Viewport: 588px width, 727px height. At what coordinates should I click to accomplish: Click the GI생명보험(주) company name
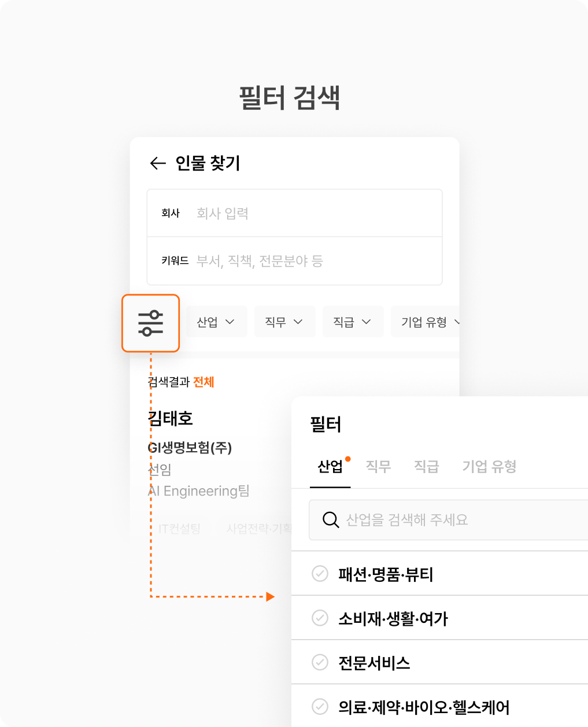pos(190,448)
